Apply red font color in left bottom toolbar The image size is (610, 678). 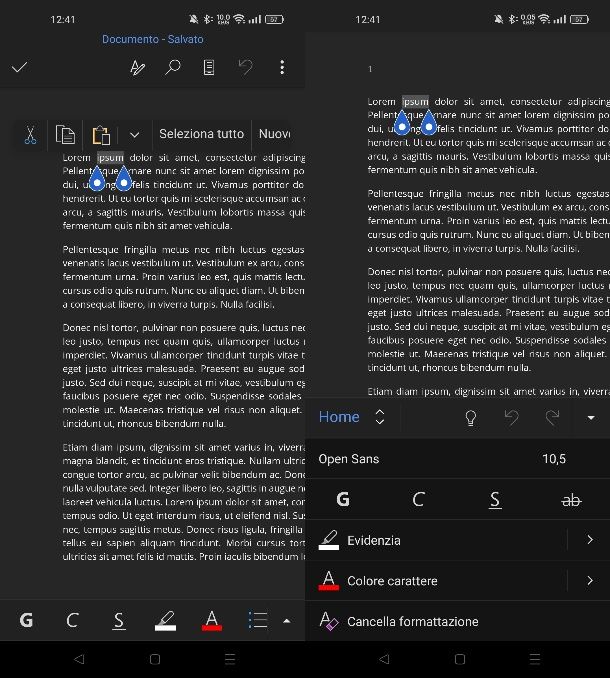212,620
